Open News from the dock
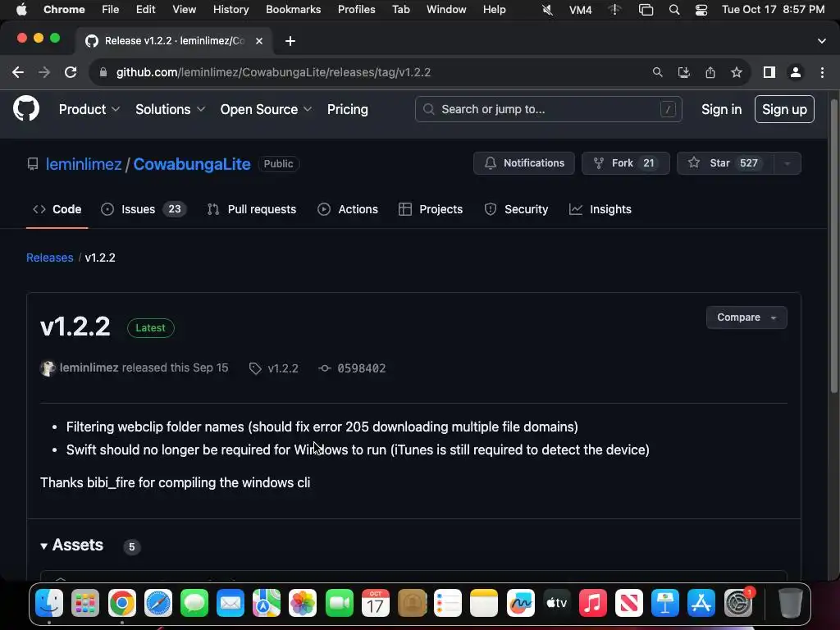The image size is (840, 630). [x=629, y=603]
